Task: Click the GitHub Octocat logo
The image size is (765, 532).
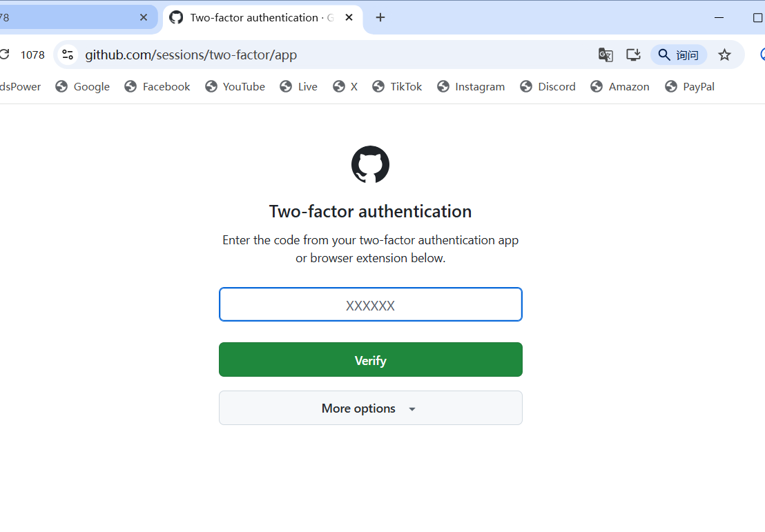Action: pyautogui.click(x=370, y=164)
